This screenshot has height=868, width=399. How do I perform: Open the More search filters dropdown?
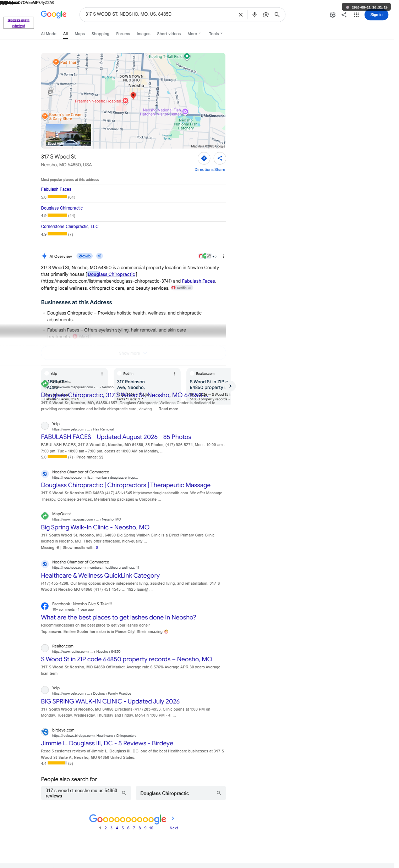(x=194, y=34)
